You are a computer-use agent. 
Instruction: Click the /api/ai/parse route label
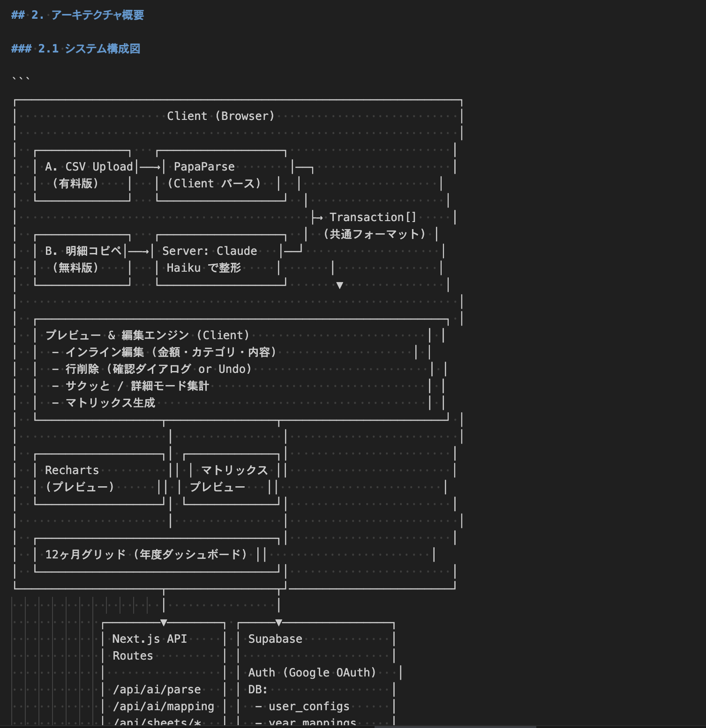point(157,689)
